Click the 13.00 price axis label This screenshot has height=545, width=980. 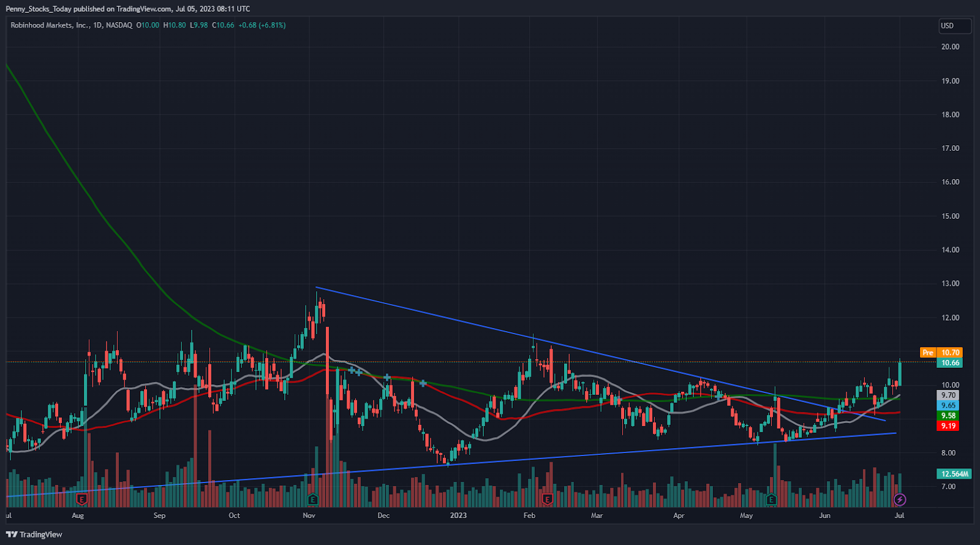[x=950, y=284]
